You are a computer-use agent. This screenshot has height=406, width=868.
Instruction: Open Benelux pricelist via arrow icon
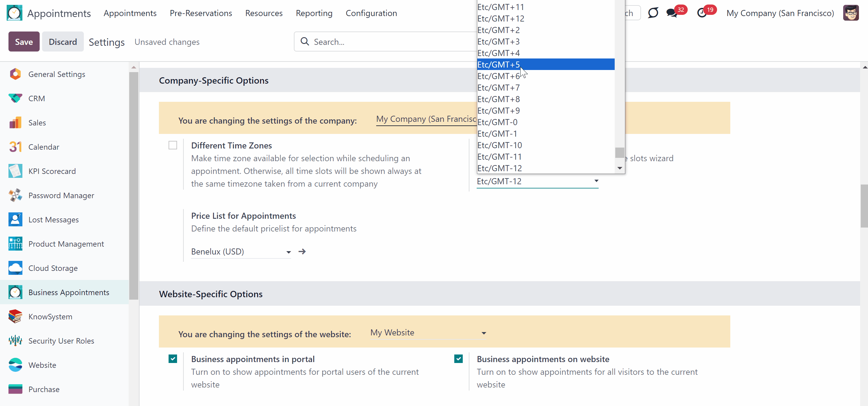coord(302,251)
